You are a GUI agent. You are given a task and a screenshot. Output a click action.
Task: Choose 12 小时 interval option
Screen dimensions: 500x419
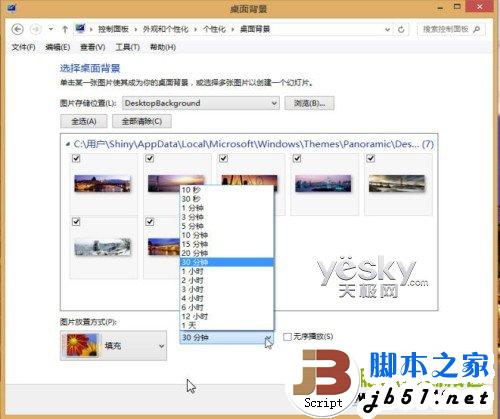pyautogui.click(x=227, y=316)
